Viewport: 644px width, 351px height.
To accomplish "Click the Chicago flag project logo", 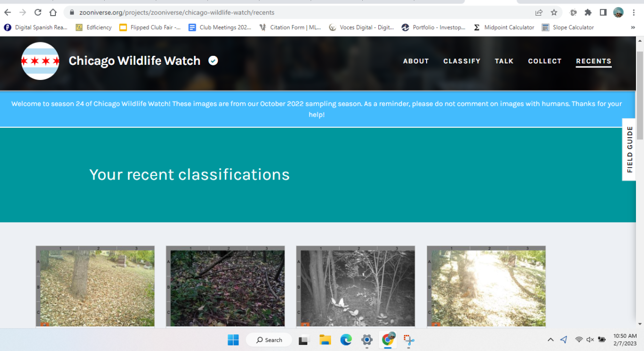I will pos(40,61).
